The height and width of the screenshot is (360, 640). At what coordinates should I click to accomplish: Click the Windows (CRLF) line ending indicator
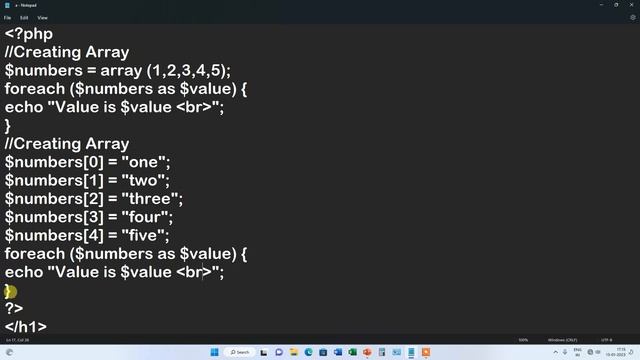562,340
